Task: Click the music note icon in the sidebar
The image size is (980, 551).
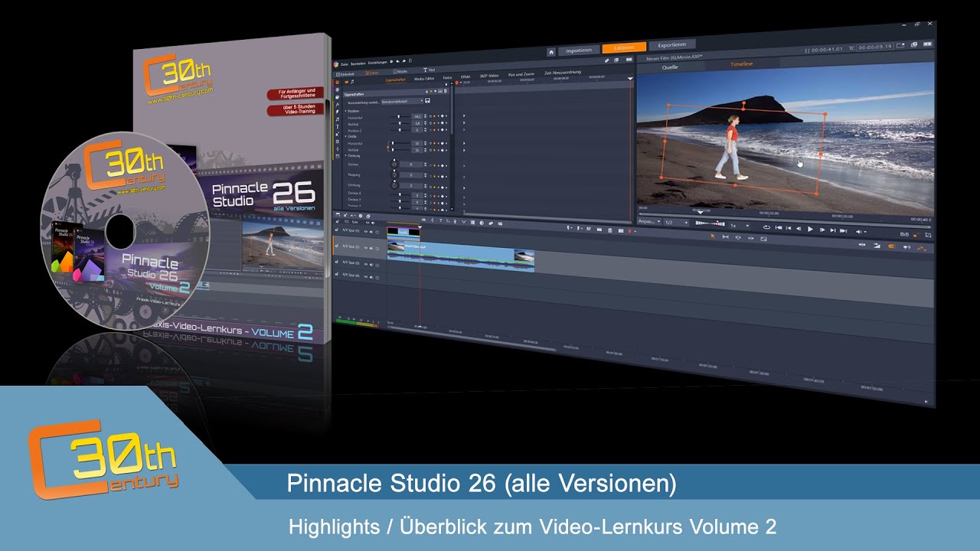Action: 338,119
